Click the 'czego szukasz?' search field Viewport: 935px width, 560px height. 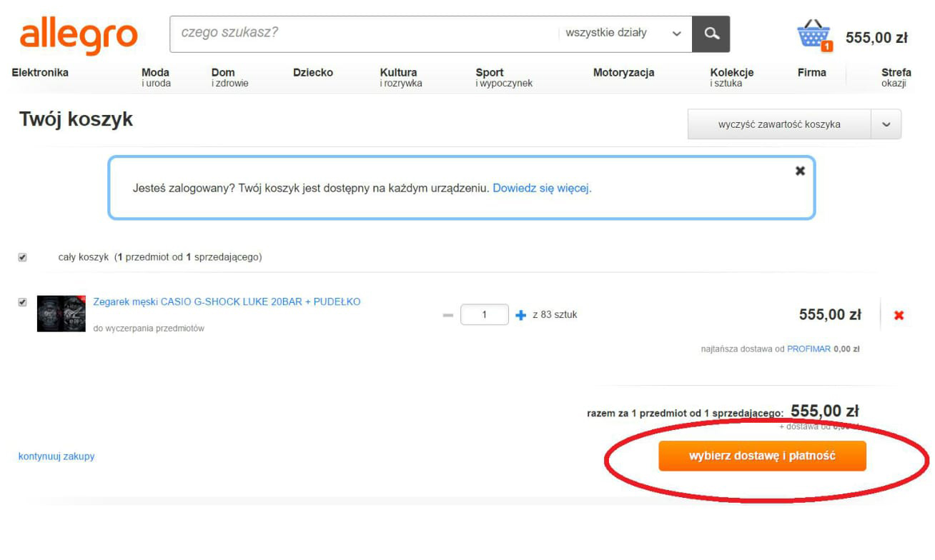(365, 33)
